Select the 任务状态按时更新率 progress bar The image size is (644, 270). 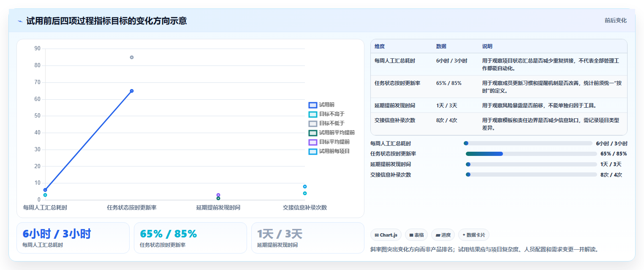pyautogui.click(x=531, y=154)
